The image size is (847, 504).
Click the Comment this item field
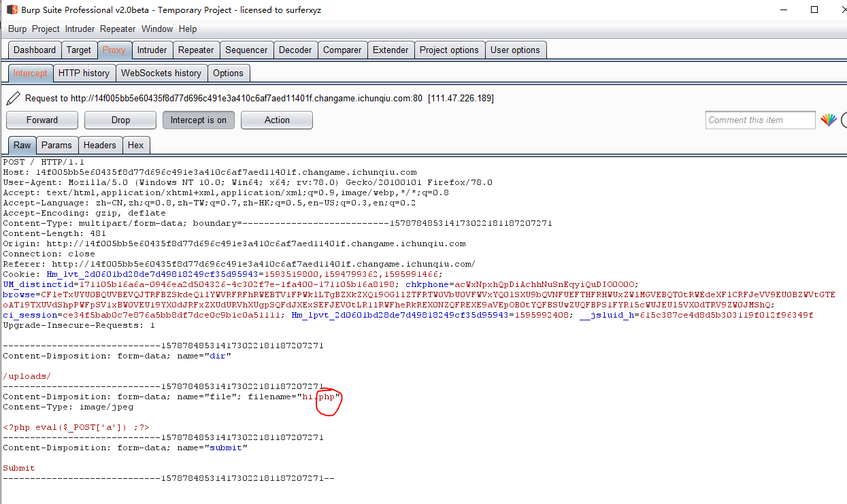(x=760, y=120)
